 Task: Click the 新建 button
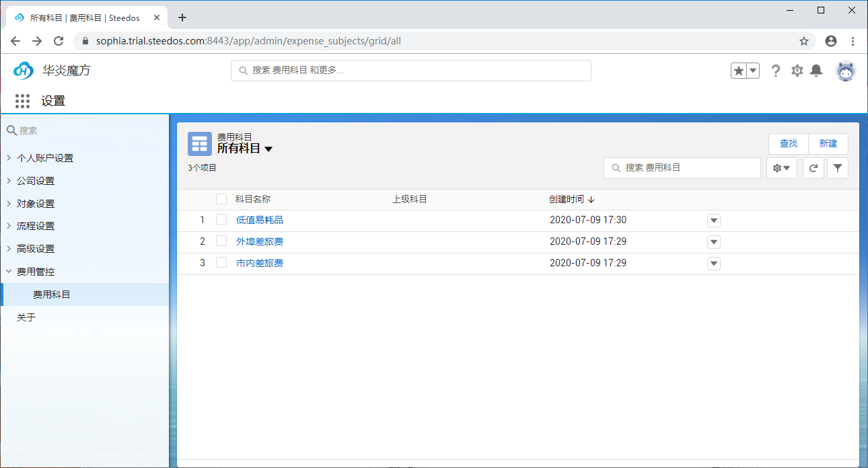(x=828, y=143)
